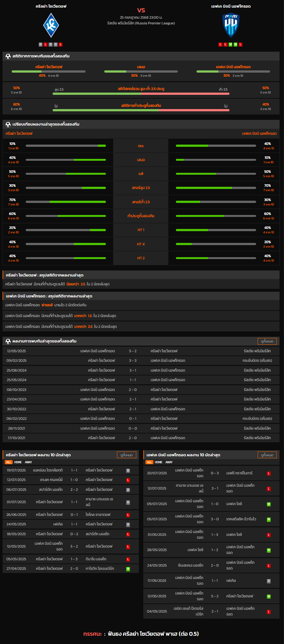The image size is (284, 644).
Task: Click the L badge in the 04/05/2025 row
Action: coord(269,612)
